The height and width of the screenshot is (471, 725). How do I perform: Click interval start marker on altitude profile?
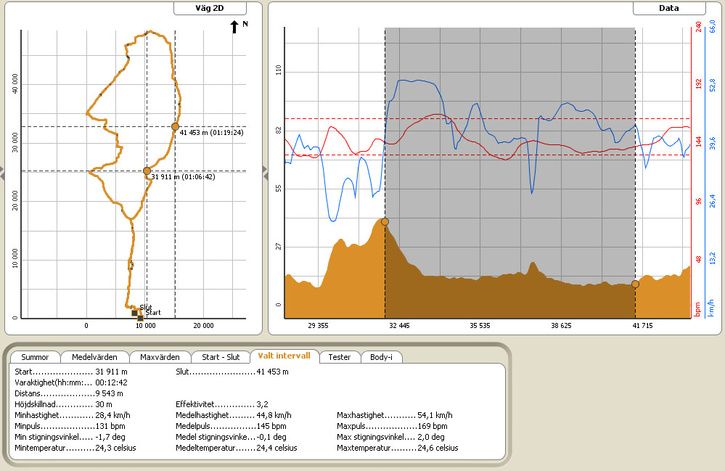coord(385,221)
